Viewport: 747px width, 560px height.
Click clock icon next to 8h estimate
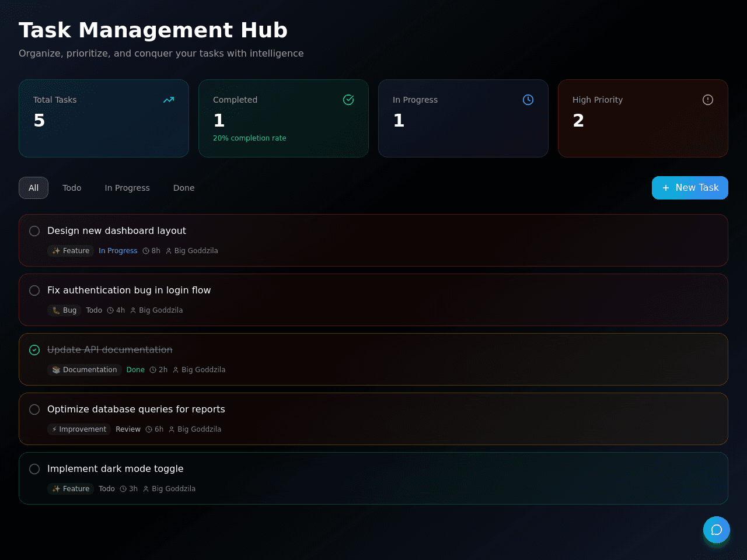tap(146, 251)
